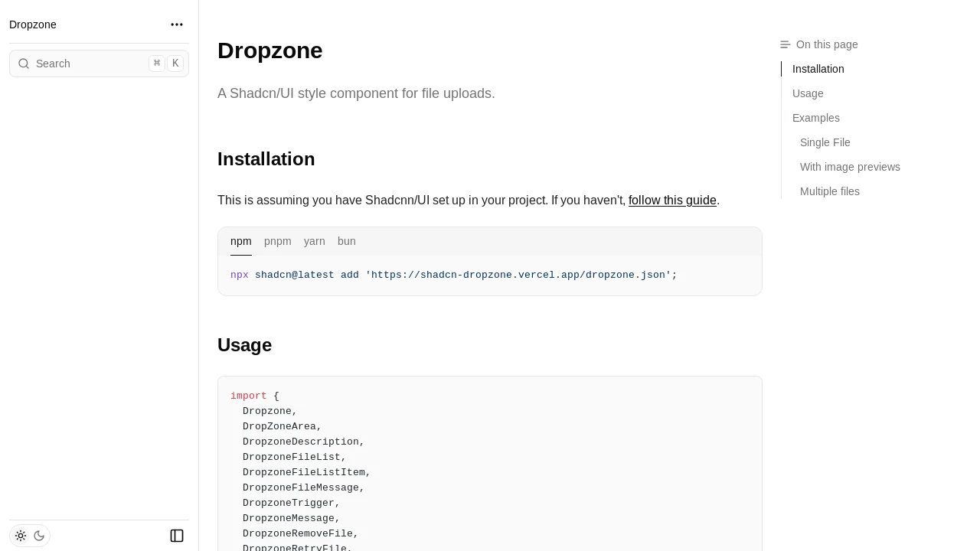Image resolution: width=980 pixels, height=551 pixels.
Task: Click the K shortcut key badge
Action: (x=175, y=64)
